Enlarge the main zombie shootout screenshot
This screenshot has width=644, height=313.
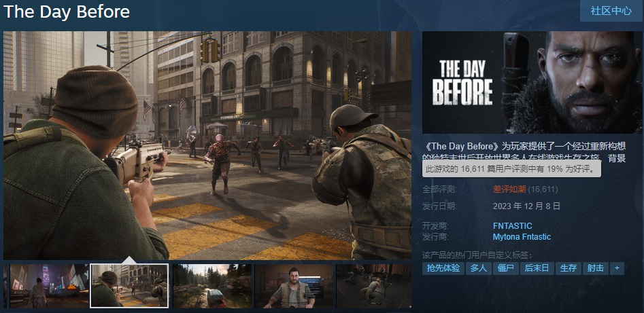(207, 145)
